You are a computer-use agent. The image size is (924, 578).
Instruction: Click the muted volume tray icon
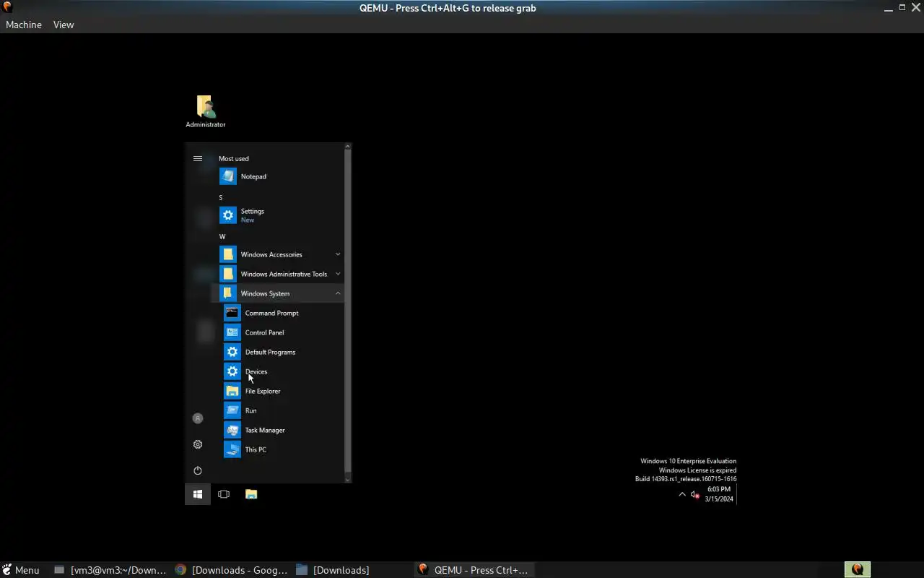coord(694,495)
